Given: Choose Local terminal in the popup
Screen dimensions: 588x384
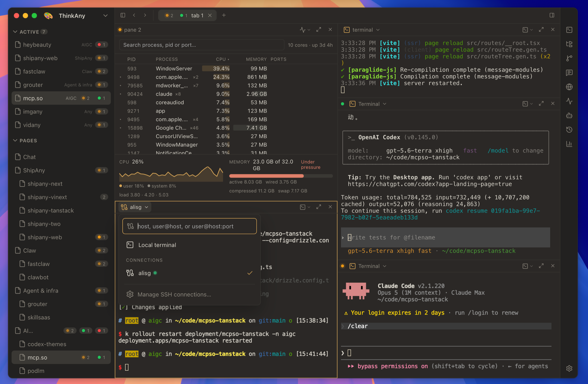Looking at the screenshot, I should click(190, 245).
